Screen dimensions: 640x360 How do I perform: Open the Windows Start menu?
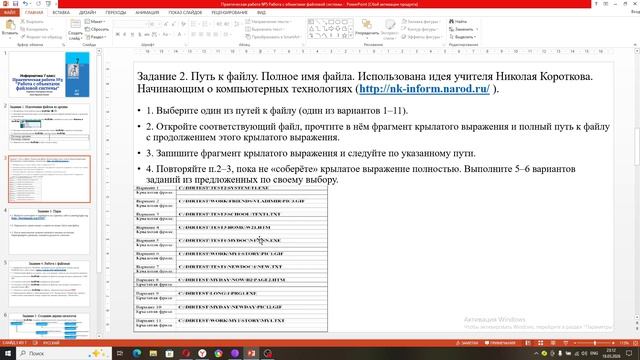(8, 353)
